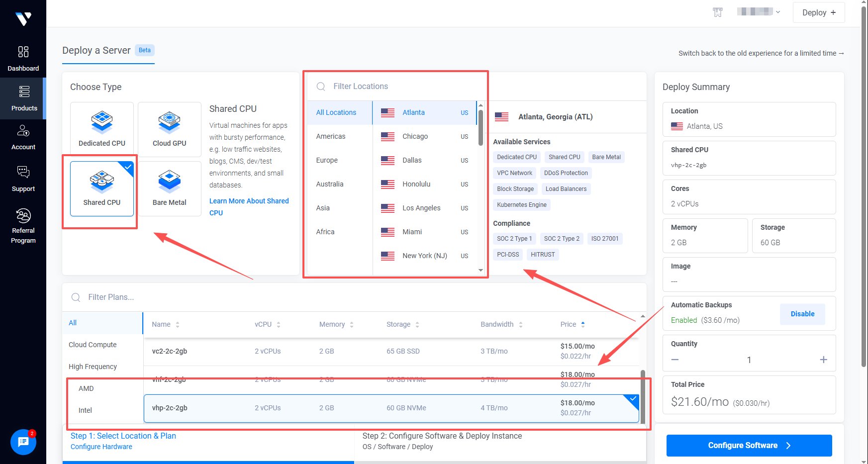Select the Bare Metal server type
The width and height of the screenshot is (868, 464).
click(x=170, y=188)
